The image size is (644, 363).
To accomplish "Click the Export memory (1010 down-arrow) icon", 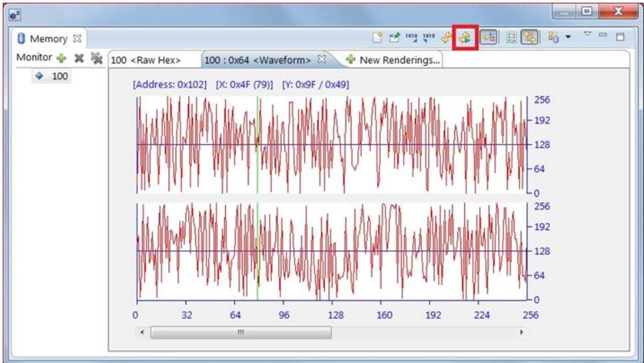I will (x=429, y=37).
